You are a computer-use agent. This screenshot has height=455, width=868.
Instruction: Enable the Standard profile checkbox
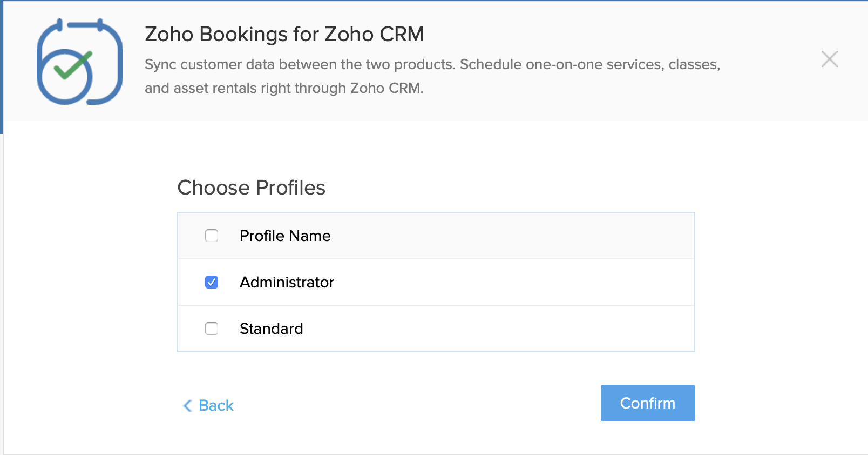tap(212, 329)
